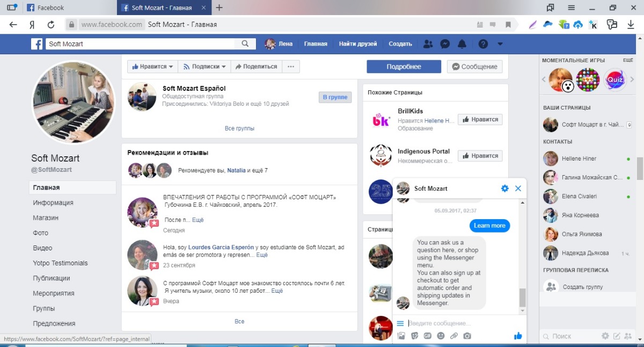
Task: Click chat conversation scrollbar thumb
Action: 523,298
